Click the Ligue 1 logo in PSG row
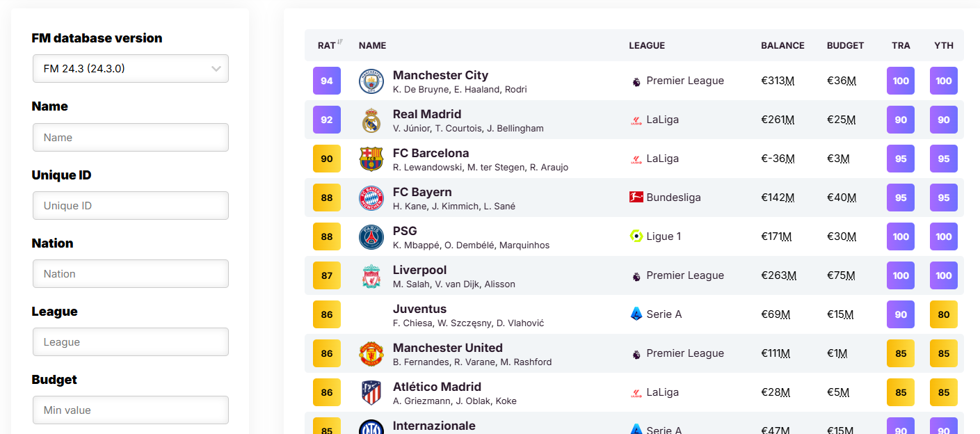This screenshot has width=980, height=434. (x=636, y=236)
